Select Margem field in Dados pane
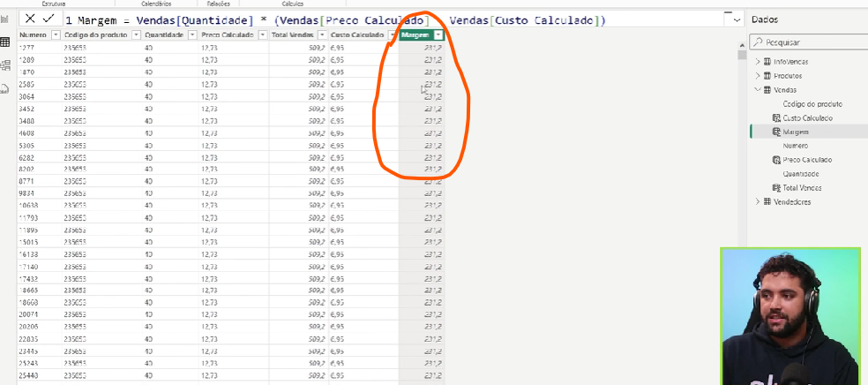Screen dimensions: 868x385 [796, 132]
